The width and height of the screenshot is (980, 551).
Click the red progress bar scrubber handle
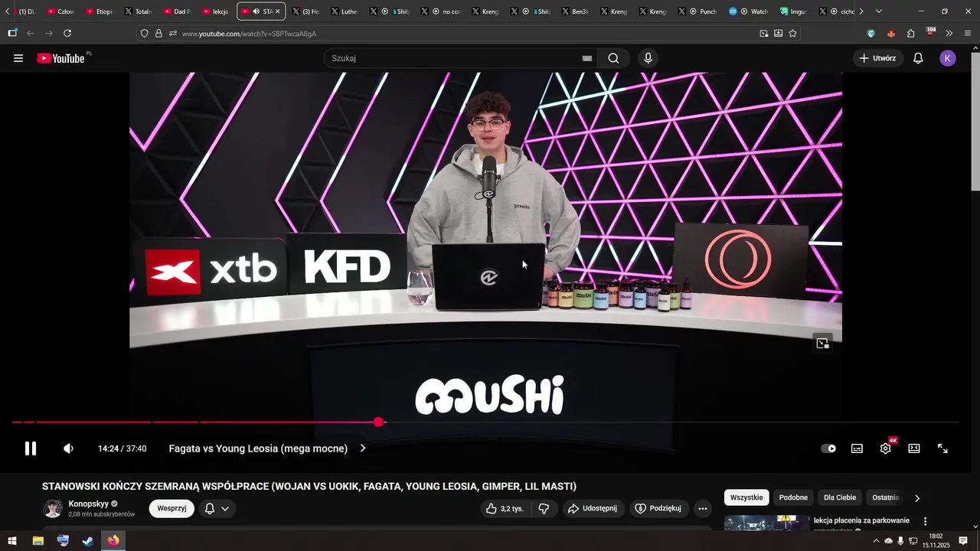coord(379,422)
